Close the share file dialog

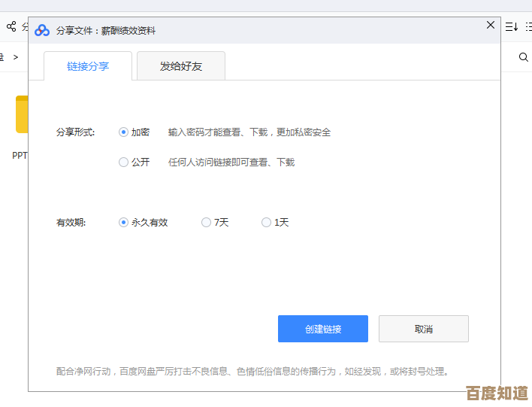491,25
